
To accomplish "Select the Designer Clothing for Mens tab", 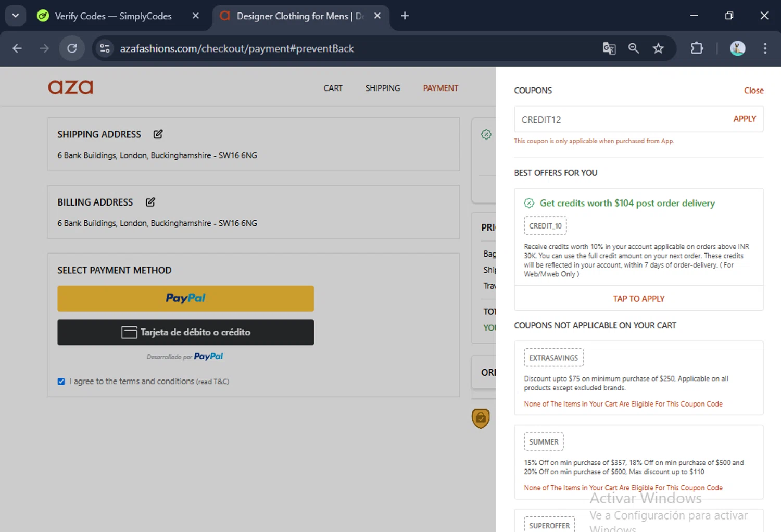I will pyautogui.click(x=299, y=16).
